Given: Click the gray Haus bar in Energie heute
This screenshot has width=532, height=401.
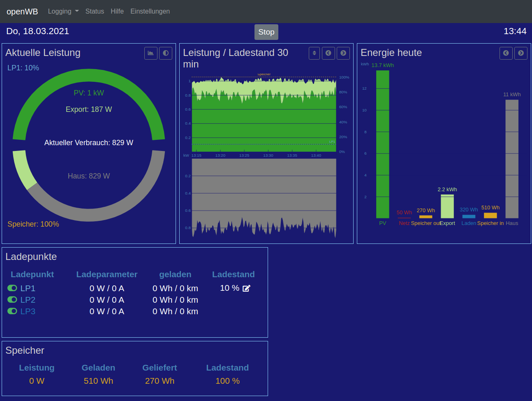Looking at the screenshot, I should point(512,159).
